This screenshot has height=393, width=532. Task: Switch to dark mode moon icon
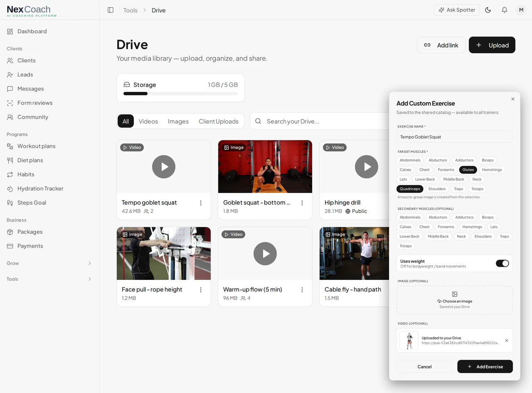(x=488, y=10)
